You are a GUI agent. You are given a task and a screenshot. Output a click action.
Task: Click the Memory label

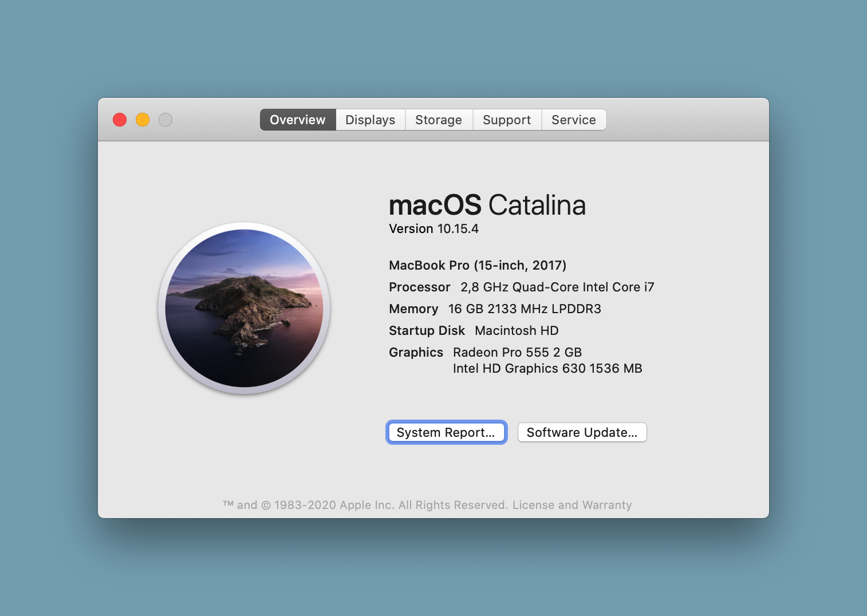(x=413, y=309)
